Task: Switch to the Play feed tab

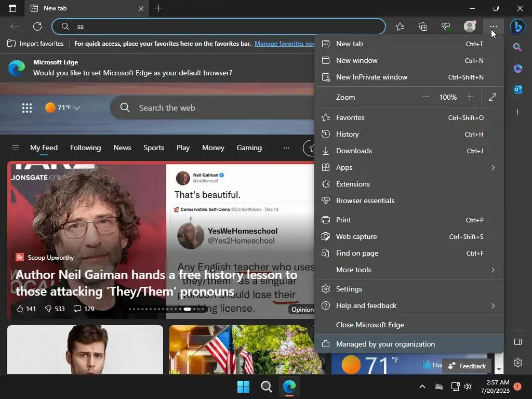Action: click(x=183, y=148)
